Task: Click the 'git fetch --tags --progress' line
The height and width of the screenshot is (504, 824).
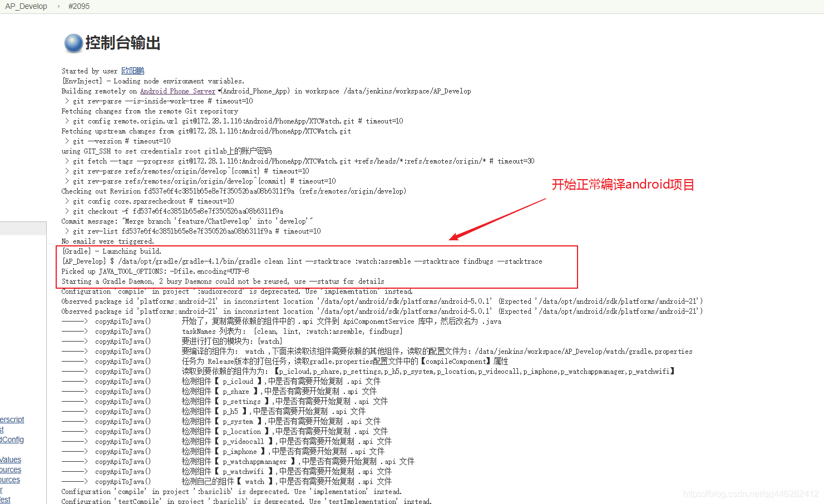Action: (x=299, y=161)
